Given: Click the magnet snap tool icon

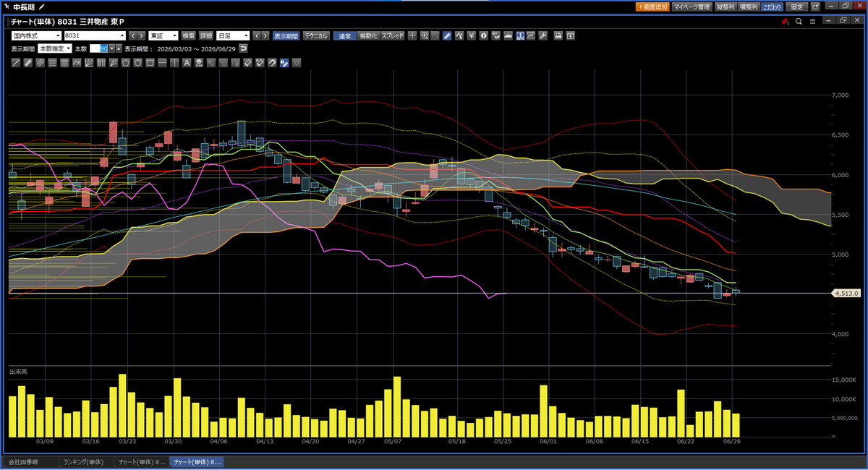Looking at the screenshot, I should [272, 63].
